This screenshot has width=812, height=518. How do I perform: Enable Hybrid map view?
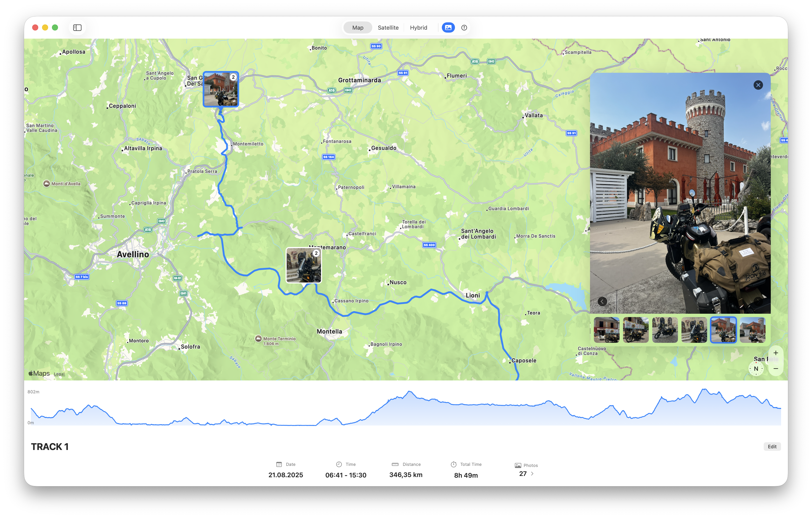click(418, 27)
